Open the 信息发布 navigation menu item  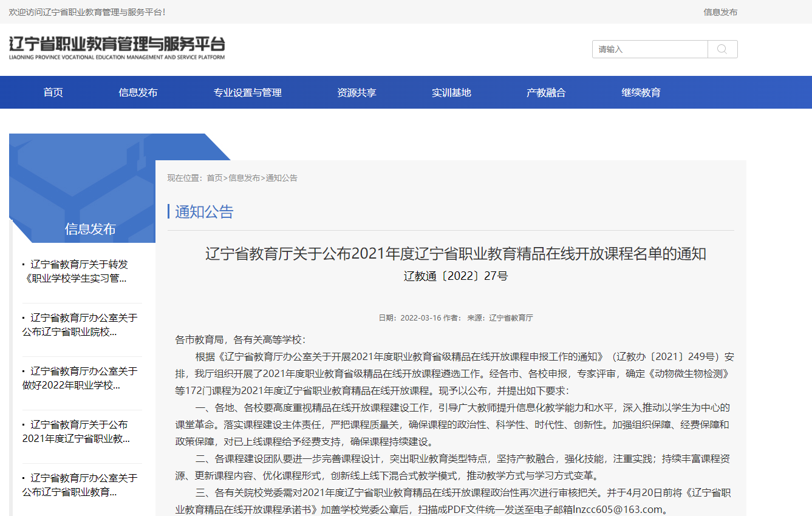point(138,93)
